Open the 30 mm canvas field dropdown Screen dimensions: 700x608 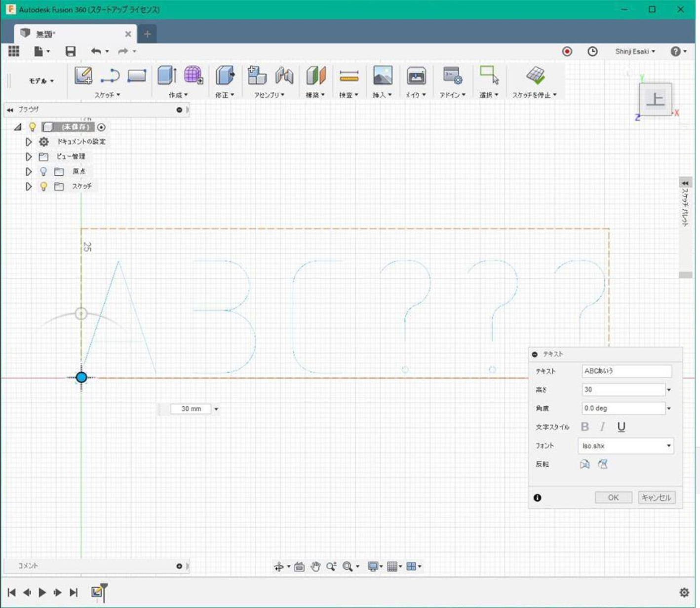pos(216,409)
